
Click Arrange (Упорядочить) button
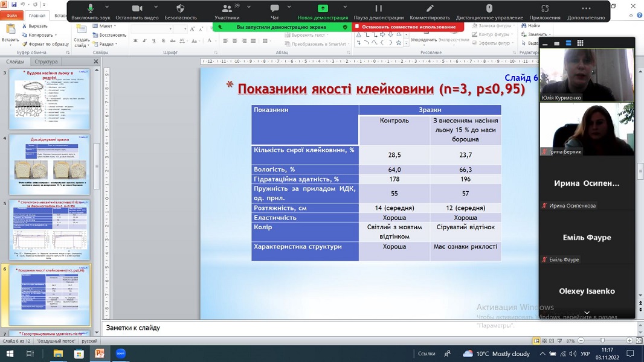point(423,40)
